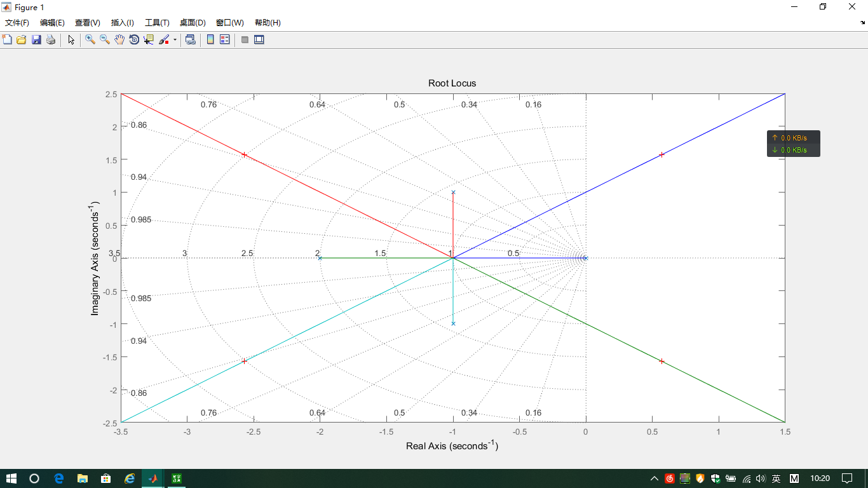Open a file with the folder icon
The width and height of the screenshot is (868, 488).
tap(22, 39)
